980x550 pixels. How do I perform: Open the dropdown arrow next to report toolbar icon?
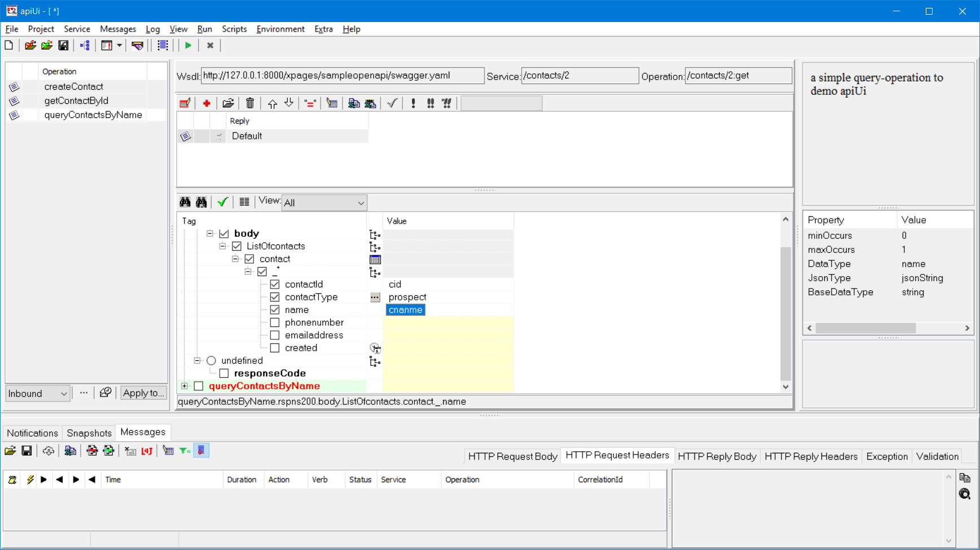pyautogui.click(x=120, y=46)
